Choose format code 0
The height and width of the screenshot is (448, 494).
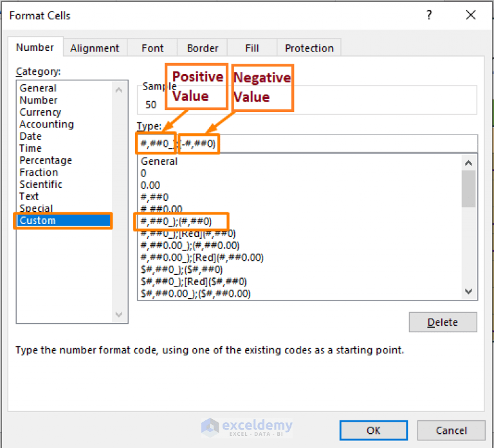(x=143, y=173)
